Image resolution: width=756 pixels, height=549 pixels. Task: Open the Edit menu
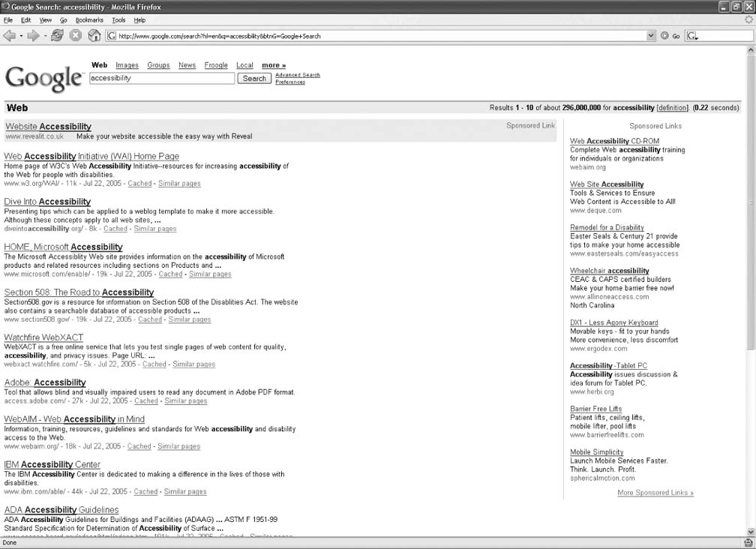point(25,20)
